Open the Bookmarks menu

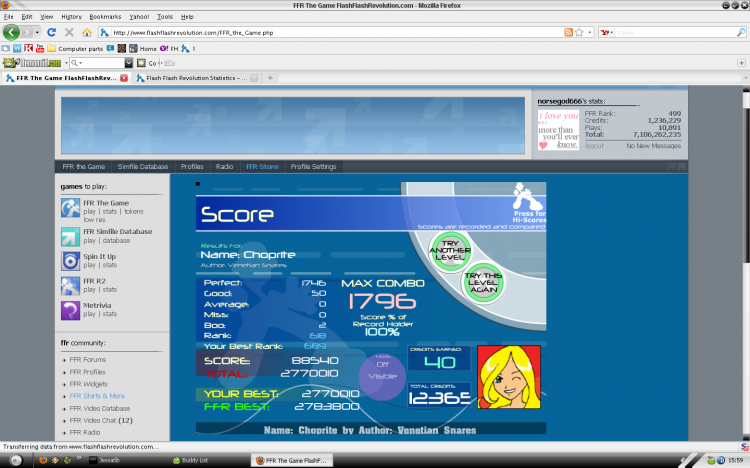click(105, 17)
